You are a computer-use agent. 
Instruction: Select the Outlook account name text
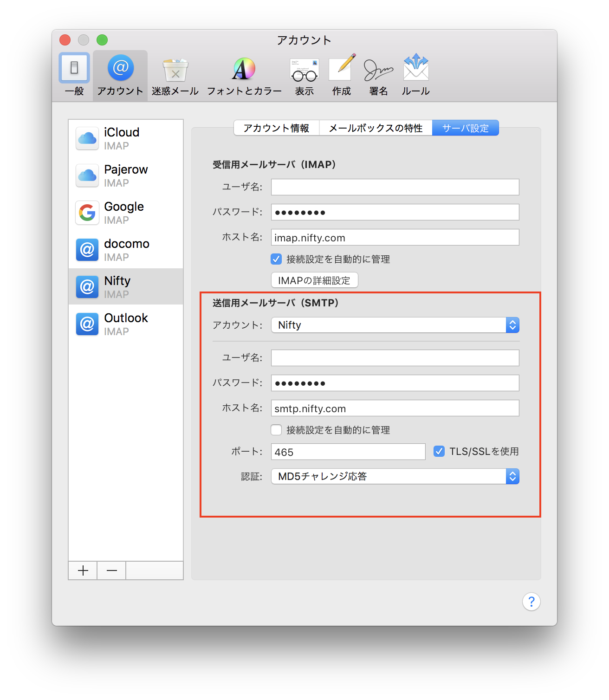click(x=126, y=318)
